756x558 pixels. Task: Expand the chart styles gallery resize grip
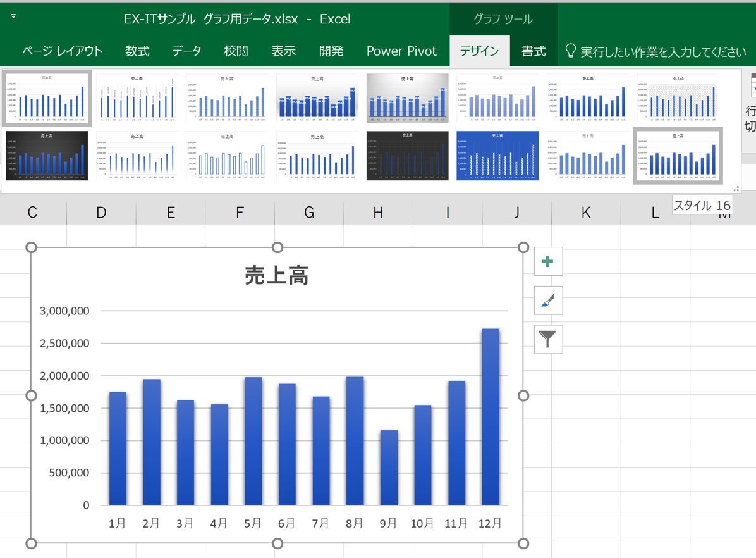pyautogui.click(x=736, y=189)
